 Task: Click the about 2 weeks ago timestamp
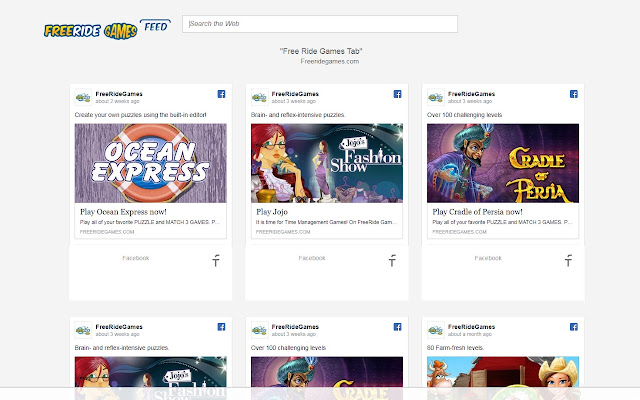click(118, 101)
